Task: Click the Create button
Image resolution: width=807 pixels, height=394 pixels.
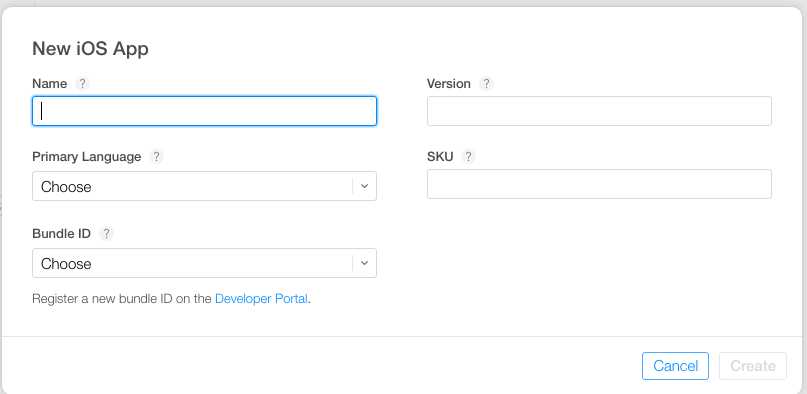Action: (753, 366)
